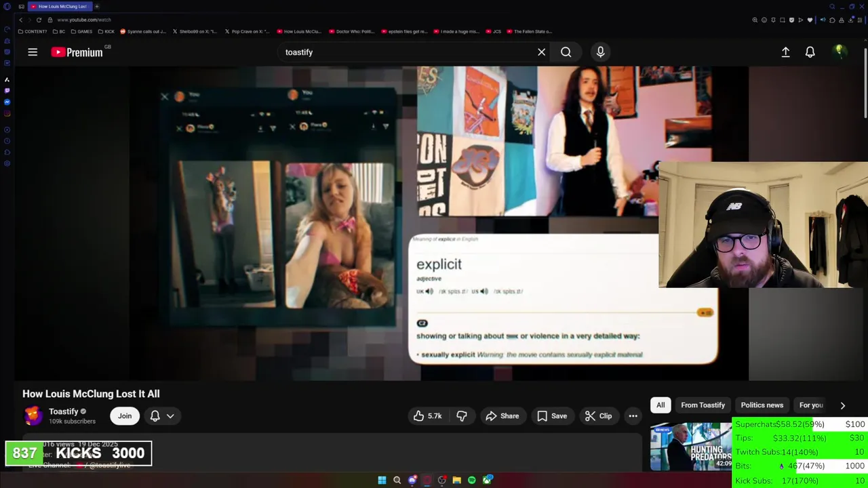Toggle the tab-muting speaker toolbar icon
The height and width of the screenshot is (488, 868).
point(823,20)
